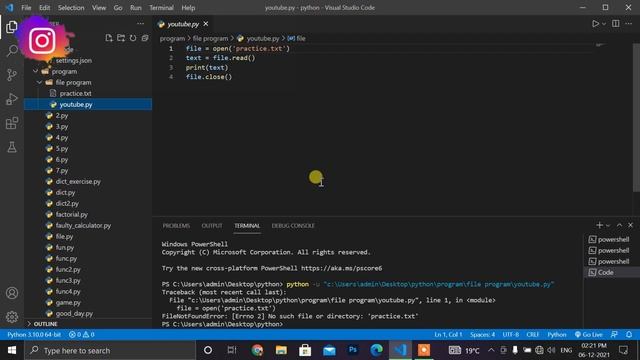This screenshot has width=640, height=360.
Task: Open the Selection menu
Action: point(71,8)
